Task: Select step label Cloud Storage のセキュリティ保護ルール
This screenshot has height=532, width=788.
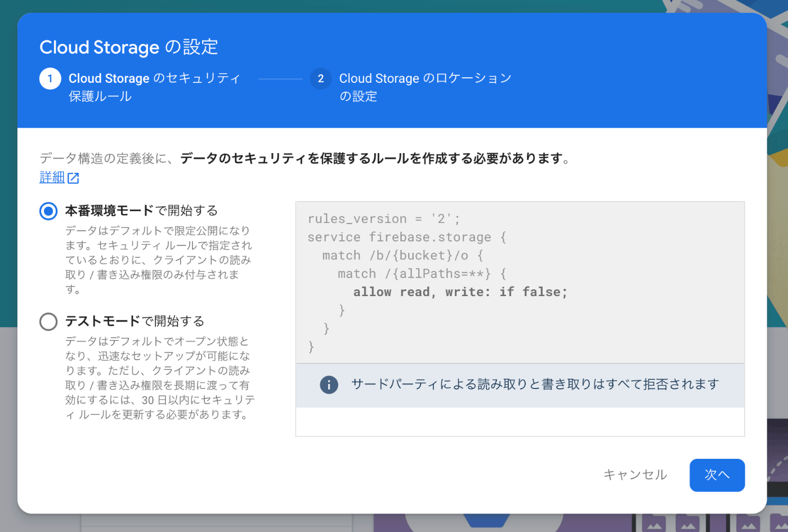Action: [x=155, y=87]
